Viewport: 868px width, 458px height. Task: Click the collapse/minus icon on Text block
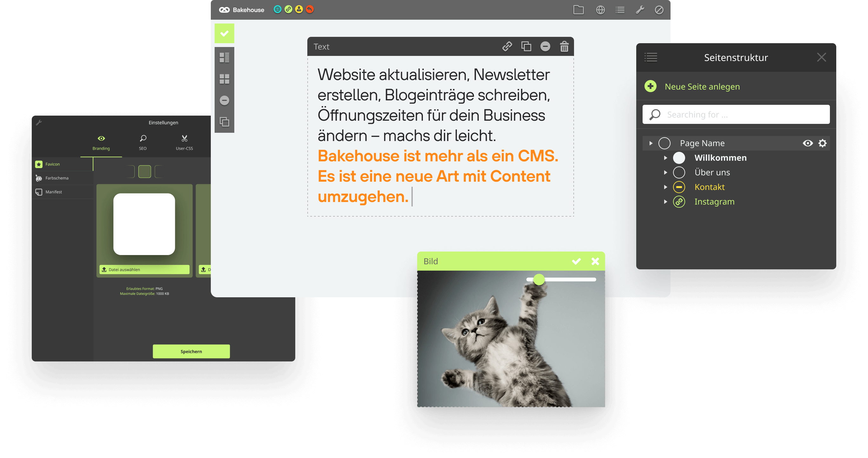pyautogui.click(x=544, y=47)
